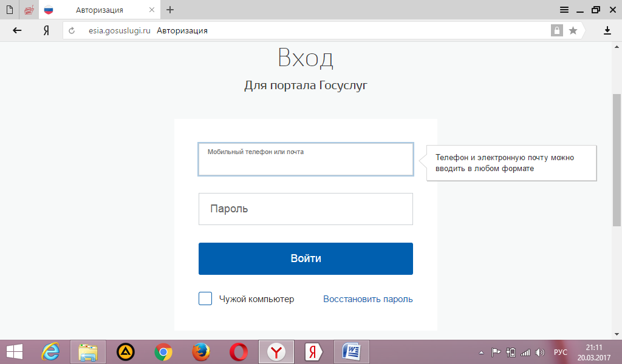Open File Explorer from the taskbar

tap(88, 352)
